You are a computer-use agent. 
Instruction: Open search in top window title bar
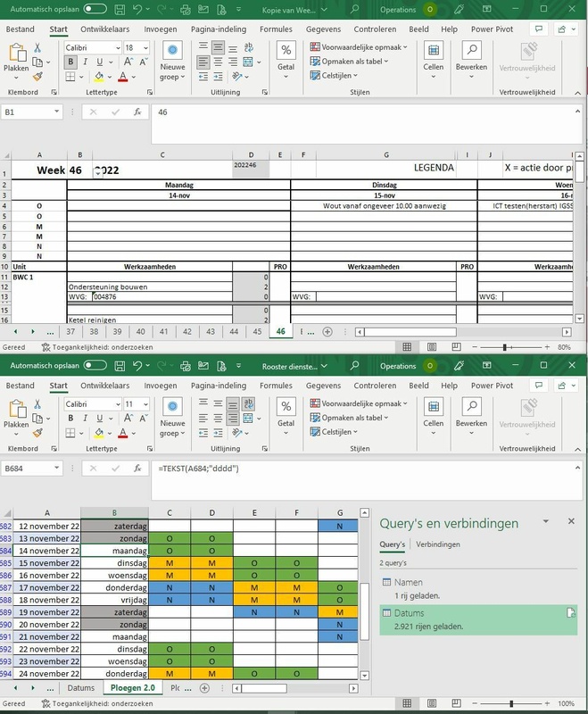pyautogui.click(x=354, y=10)
